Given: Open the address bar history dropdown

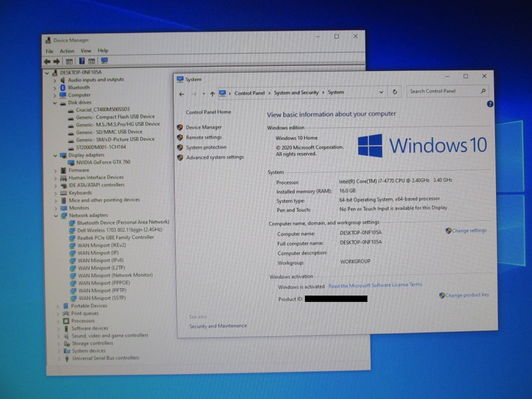Looking at the screenshot, I should (x=381, y=92).
